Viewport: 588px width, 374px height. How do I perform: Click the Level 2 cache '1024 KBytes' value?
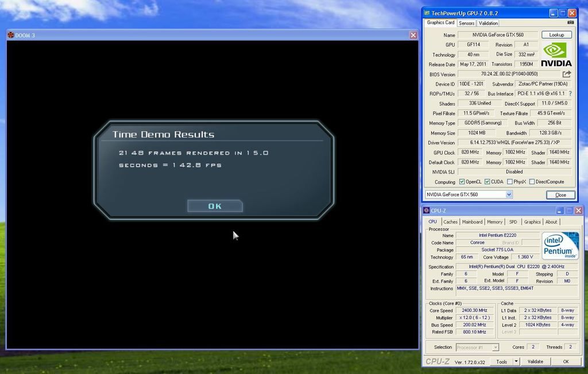[x=537, y=325]
